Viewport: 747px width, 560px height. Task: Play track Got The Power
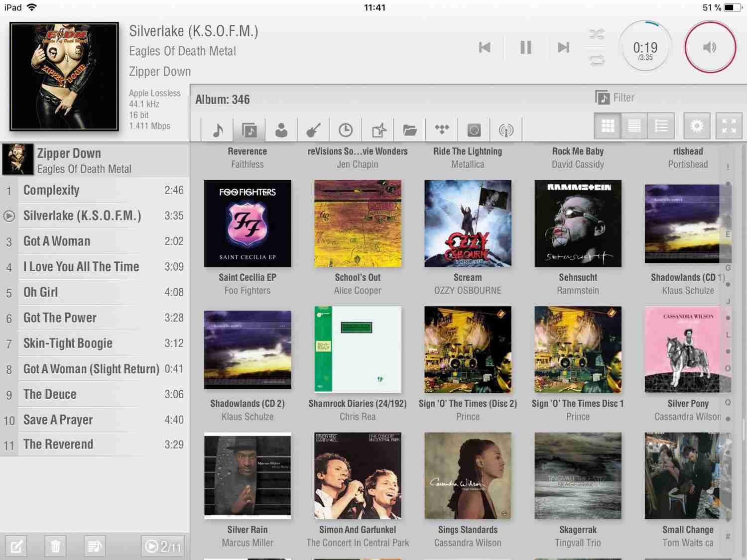pyautogui.click(x=95, y=318)
